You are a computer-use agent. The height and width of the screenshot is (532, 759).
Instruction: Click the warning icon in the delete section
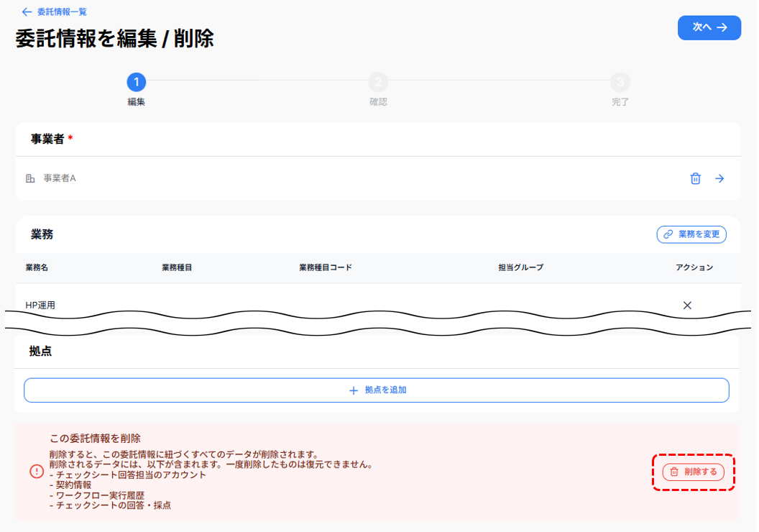(x=37, y=471)
